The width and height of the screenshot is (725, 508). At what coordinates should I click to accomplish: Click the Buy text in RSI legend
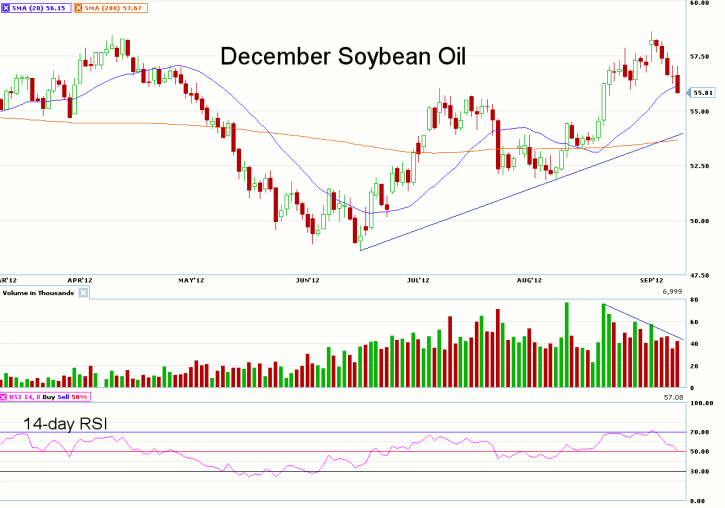tap(48, 398)
